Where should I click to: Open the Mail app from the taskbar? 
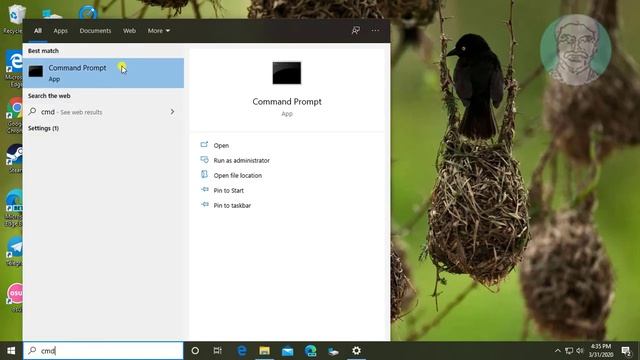tap(288, 351)
